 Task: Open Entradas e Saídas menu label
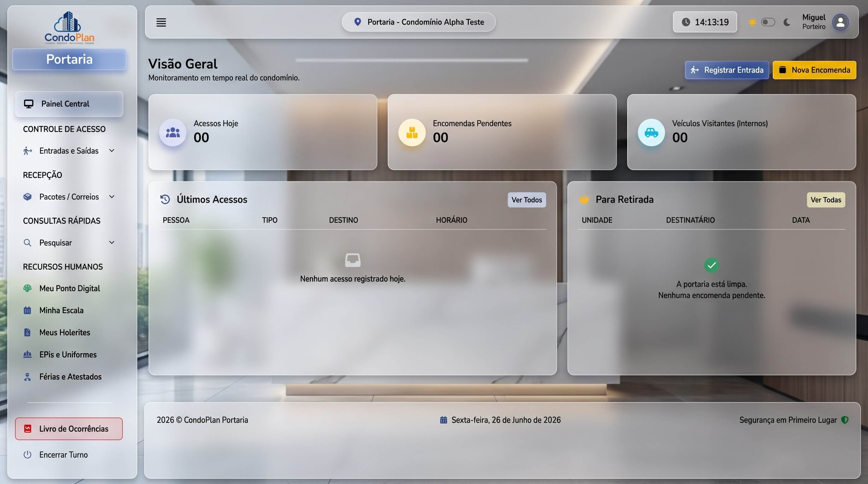tap(69, 151)
